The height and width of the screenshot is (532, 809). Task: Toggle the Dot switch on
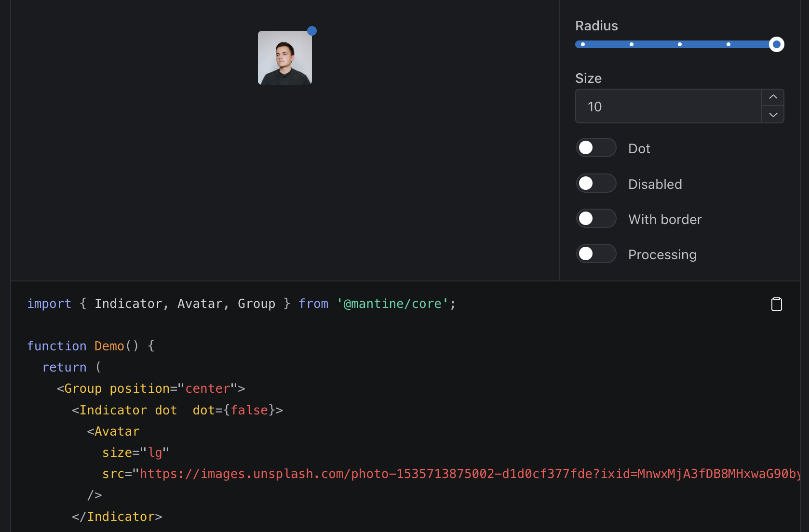[596, 147]
